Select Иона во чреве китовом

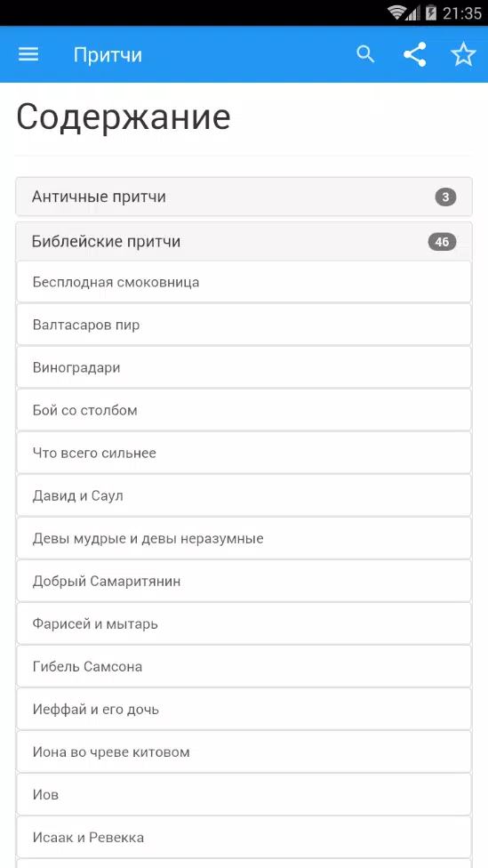244,751
